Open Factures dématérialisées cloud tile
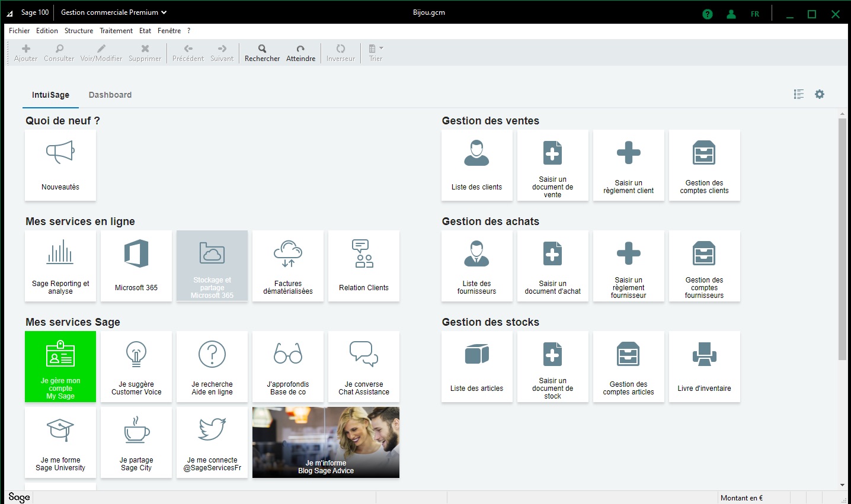Viewport: 851px width, 504px height. 288,266
